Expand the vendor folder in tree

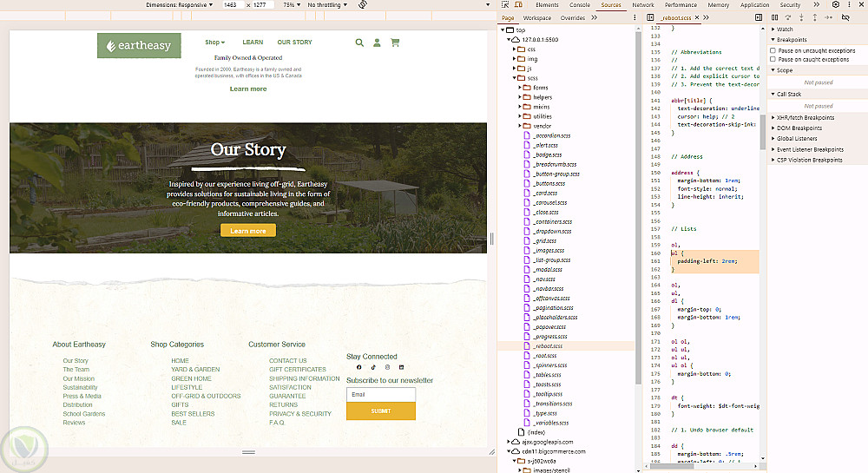tap(520, 126)
